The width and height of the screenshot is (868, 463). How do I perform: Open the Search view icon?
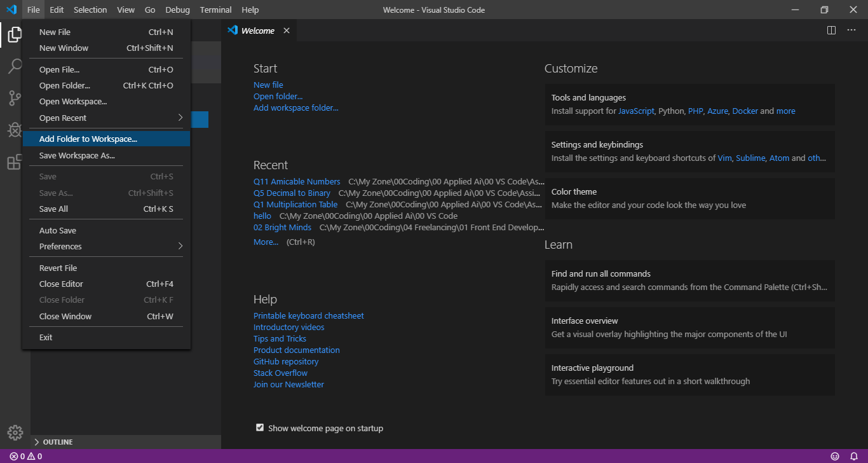click(14, 67)
